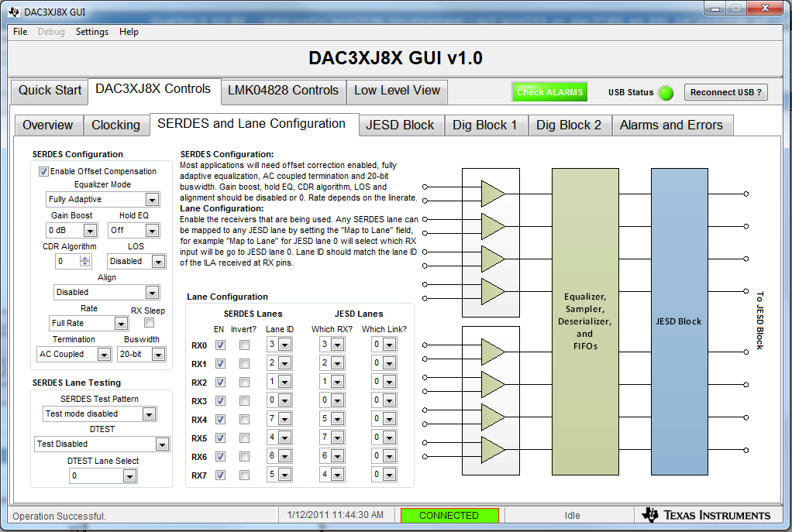Open the RX4 Lane ID dropdown
Viewport: 792px width, 532px height.
pyautogui.click(x=285, y=419)
